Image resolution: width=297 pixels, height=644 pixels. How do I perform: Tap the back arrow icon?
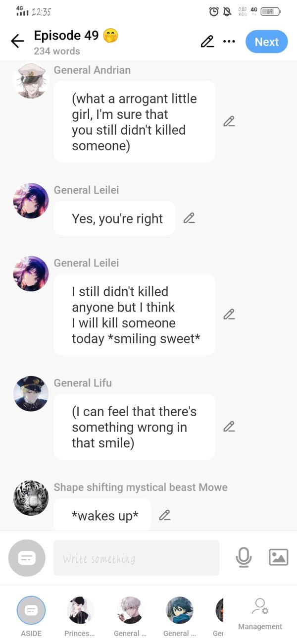(x=17, y=42)
